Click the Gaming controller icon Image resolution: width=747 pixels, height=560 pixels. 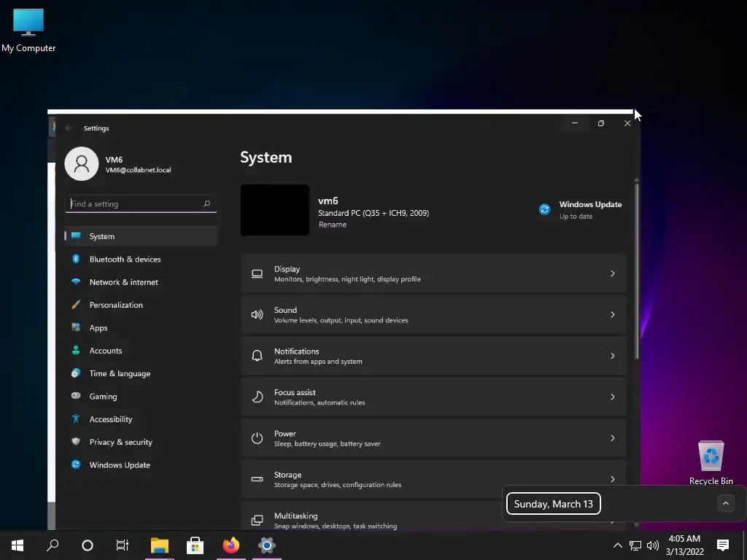(76, 396)
